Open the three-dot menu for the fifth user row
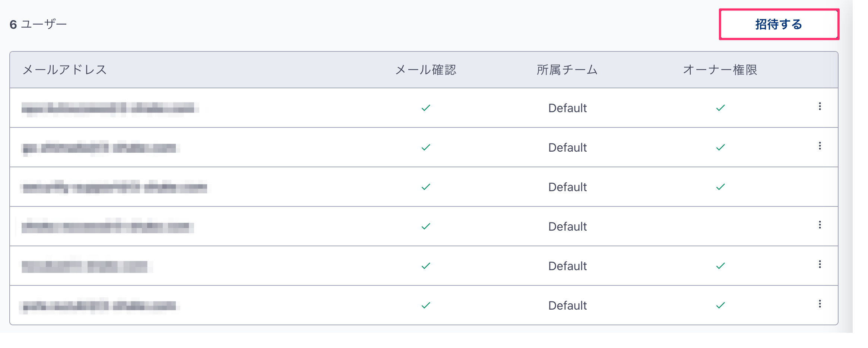Viewport: 868px width, 348px height. point(820,265)
